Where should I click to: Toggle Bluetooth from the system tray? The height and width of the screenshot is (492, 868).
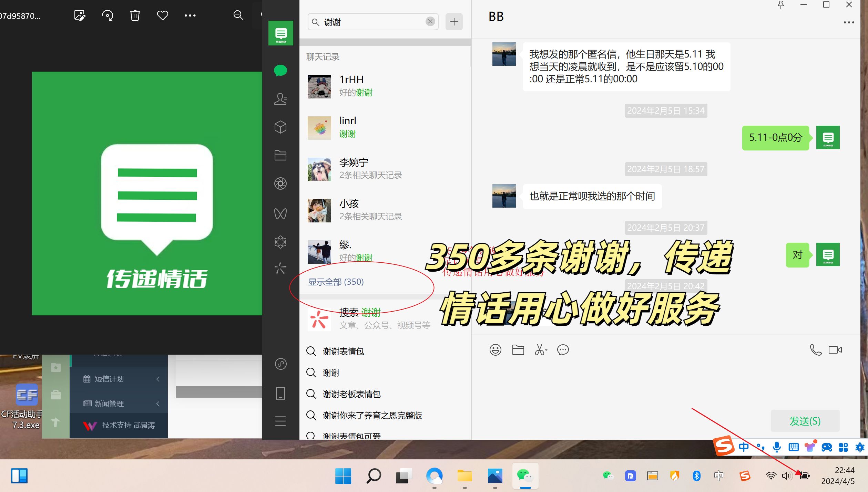point(697,475)
